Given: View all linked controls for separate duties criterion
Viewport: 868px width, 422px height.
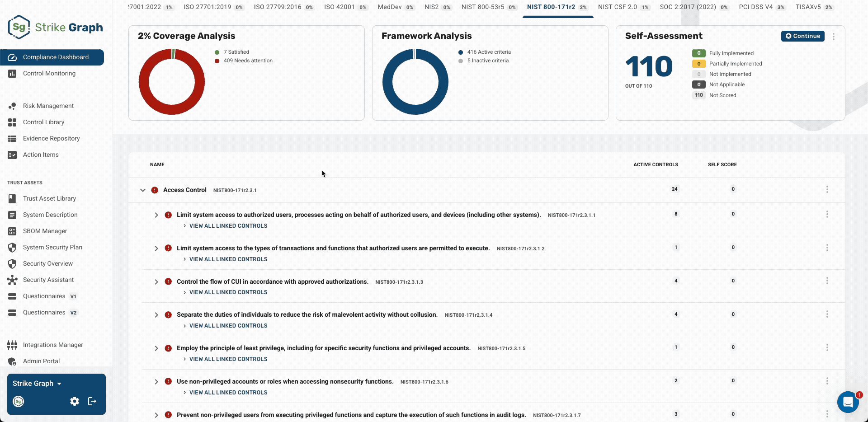Looking at the screenshot, I should point(225,326).
